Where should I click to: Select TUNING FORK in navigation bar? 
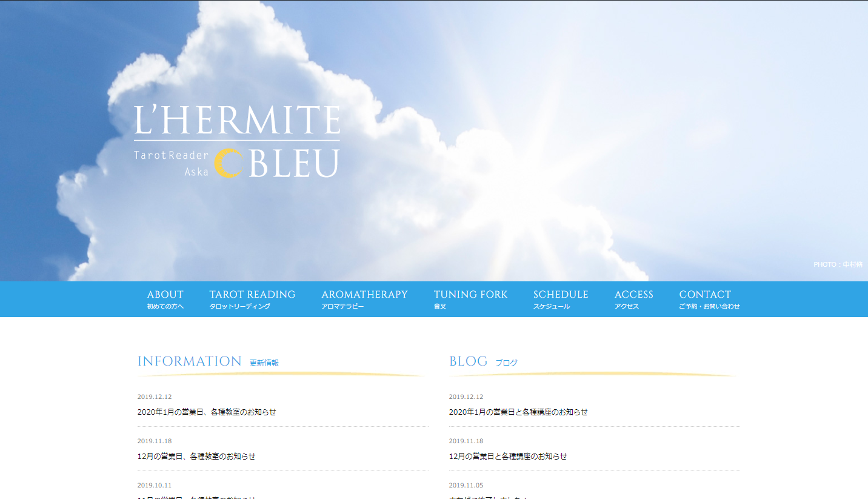tap(470, 300)
